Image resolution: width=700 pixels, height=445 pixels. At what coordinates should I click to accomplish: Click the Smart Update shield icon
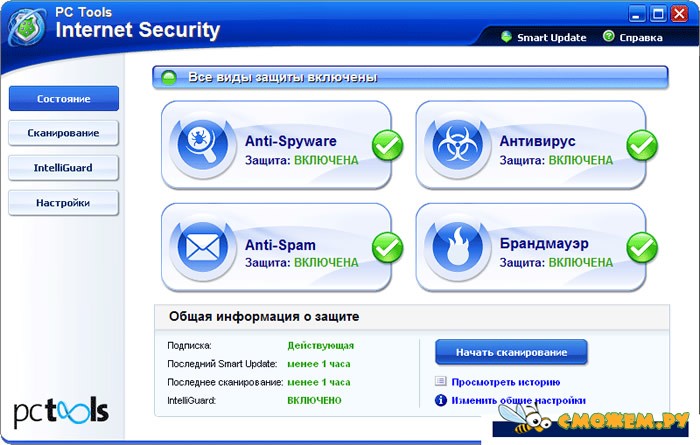[506, 37]
